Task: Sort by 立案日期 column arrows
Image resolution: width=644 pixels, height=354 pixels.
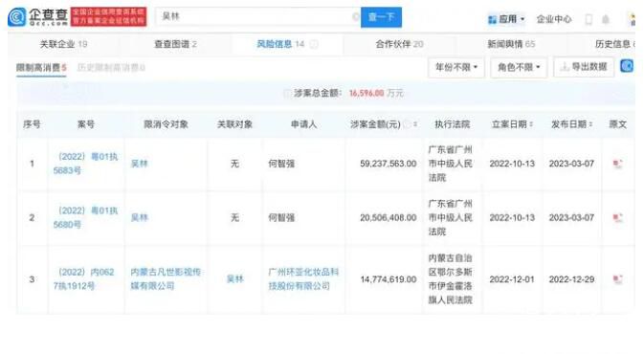Action: click(531, 124)
